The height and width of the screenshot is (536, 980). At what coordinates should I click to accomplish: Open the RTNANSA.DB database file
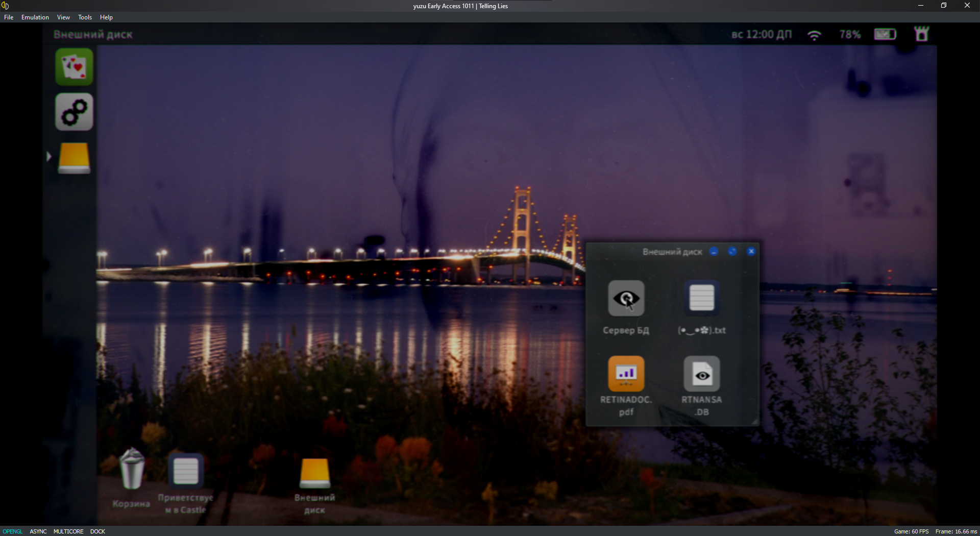(x=702, y=374)
